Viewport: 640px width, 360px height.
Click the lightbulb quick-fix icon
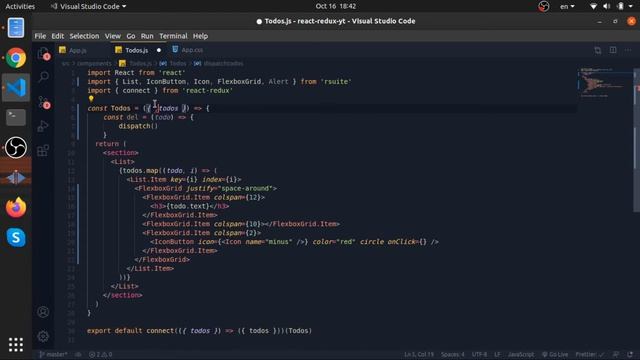pyautogui.click(x=91, y=99)
